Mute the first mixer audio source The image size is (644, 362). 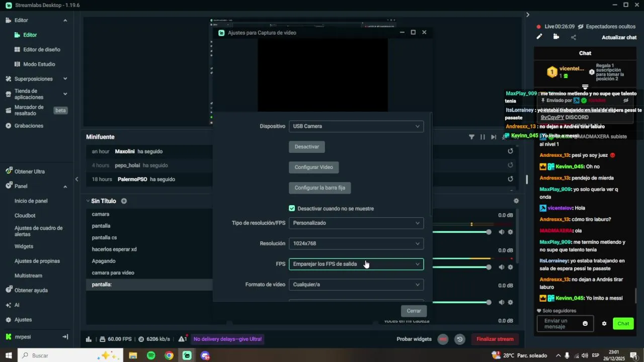[x=501, y=232]
